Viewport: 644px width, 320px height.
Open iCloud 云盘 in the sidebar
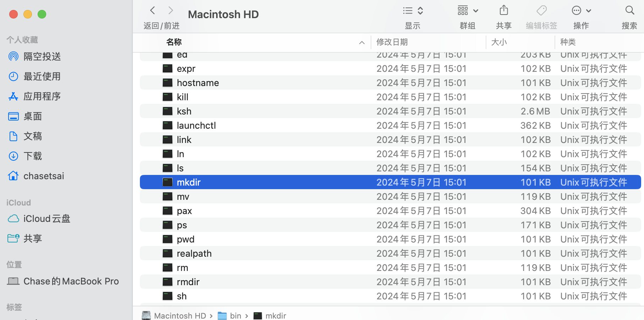(x=39, y=219)
